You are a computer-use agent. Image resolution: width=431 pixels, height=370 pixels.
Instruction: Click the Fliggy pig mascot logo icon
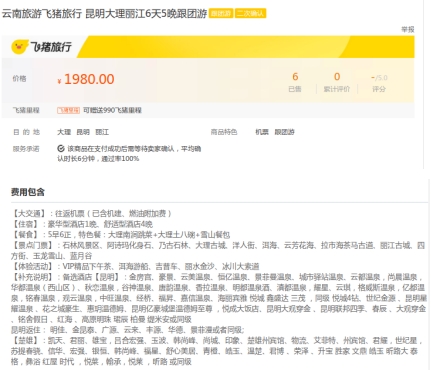coord(19,47)
